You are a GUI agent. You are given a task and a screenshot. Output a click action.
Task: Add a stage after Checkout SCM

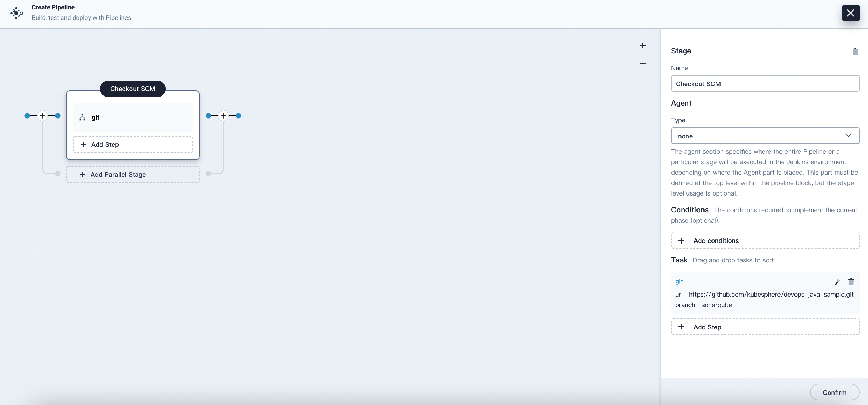coord(223,116)
